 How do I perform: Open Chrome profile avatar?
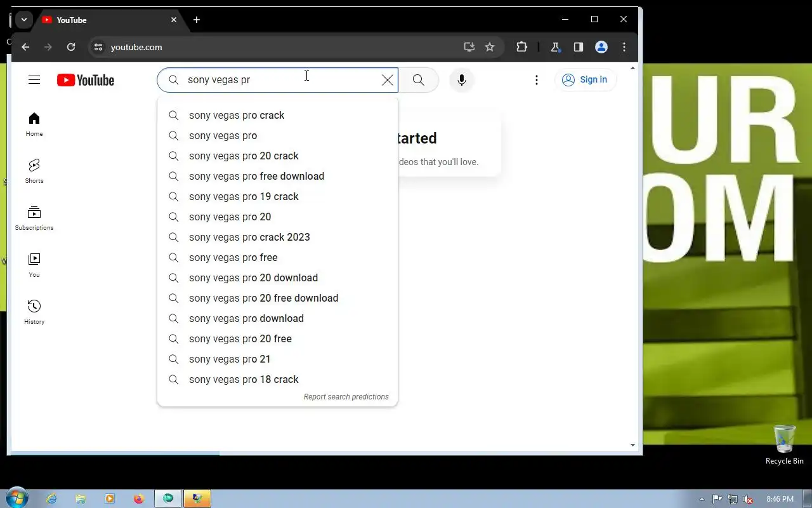tap(601, 47)
